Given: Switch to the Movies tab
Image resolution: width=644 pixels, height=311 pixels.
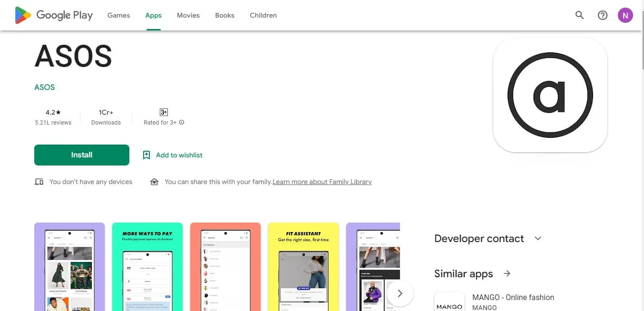Looking at the screenshot, I should pyautogui.click(x=188, y=15).
